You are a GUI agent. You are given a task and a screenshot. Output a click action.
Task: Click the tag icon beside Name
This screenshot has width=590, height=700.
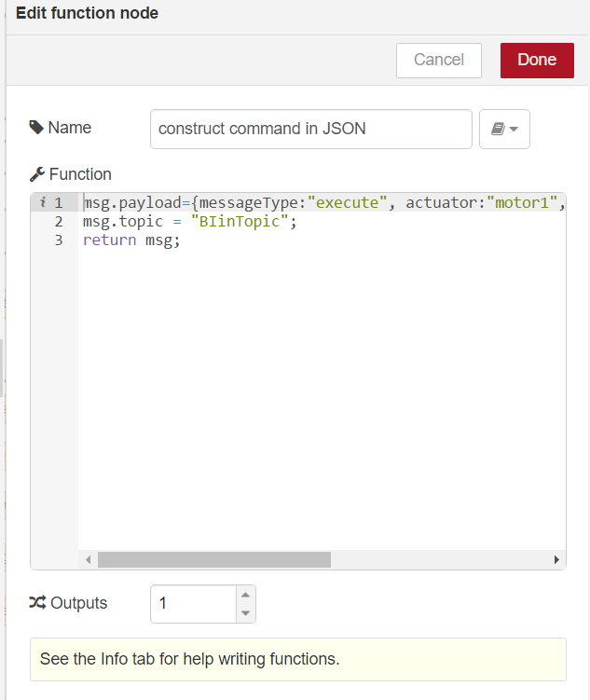tap(36, 128)
